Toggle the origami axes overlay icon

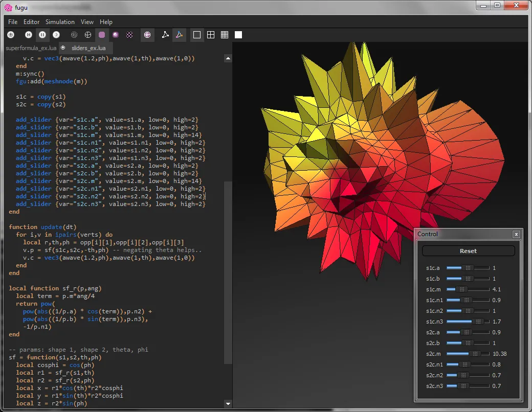pos(180,34)
